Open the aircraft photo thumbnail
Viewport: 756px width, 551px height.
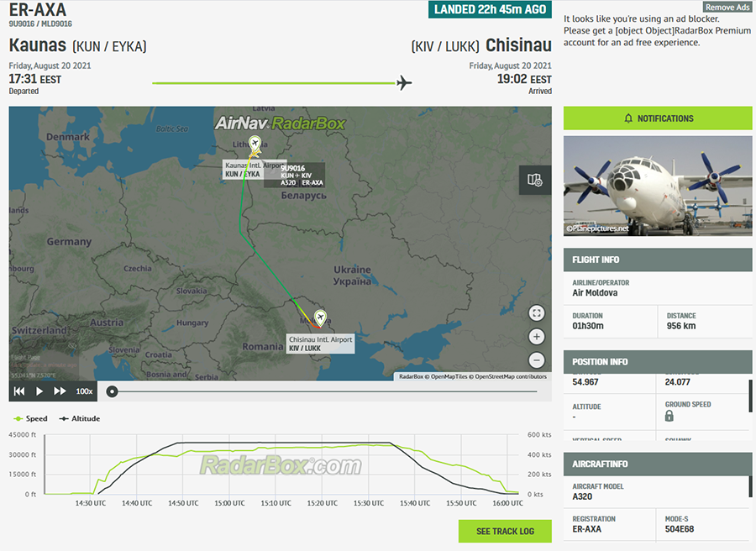click(658, 186)
